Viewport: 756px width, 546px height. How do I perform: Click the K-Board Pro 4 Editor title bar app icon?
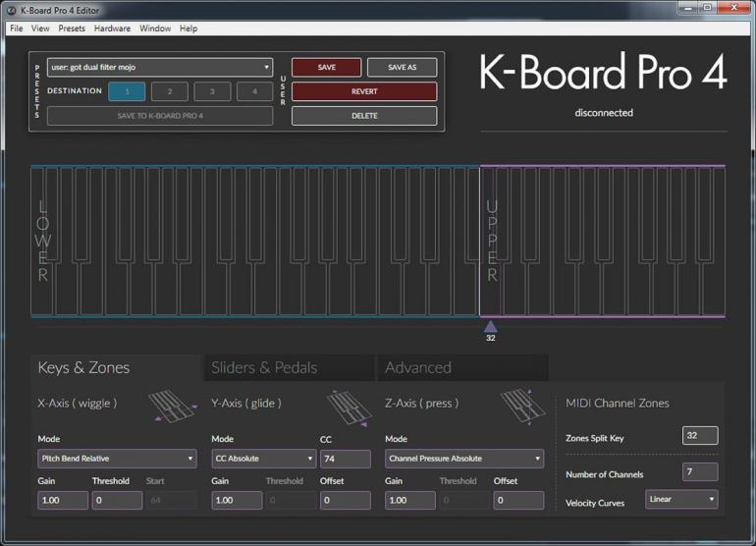(x=12, y=10)
